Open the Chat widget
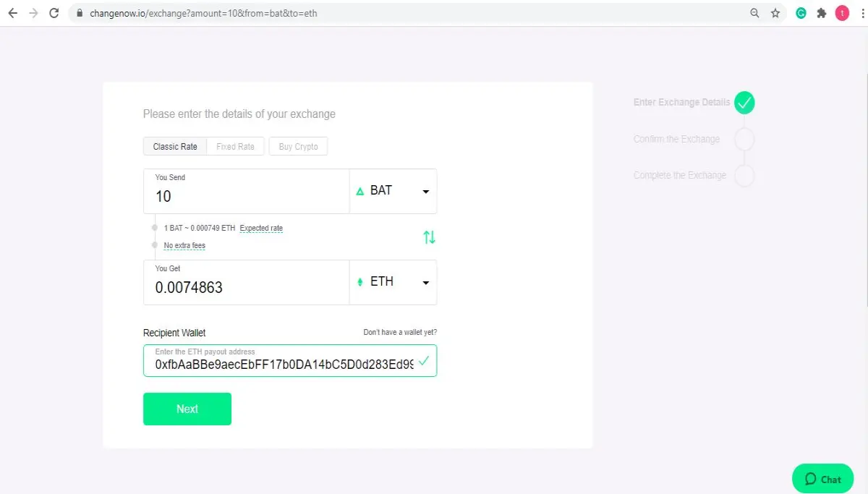868x494 pixels. click(x=823, y=479)
